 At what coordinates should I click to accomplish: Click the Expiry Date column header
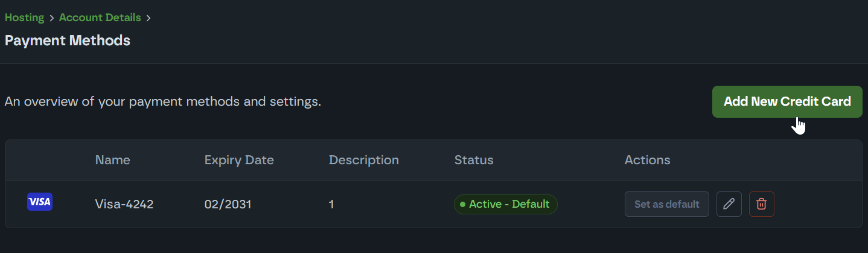tap(239, 160)
